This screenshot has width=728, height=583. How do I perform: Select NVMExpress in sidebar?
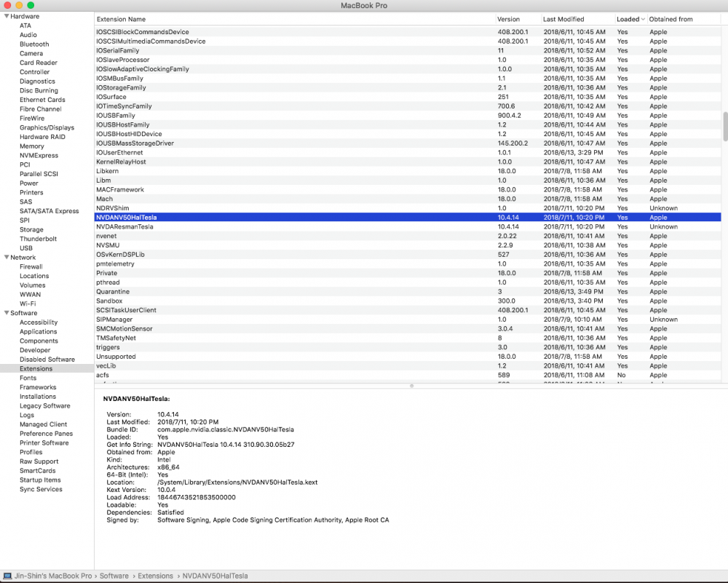pyautogui.click(x=39, y=156)
